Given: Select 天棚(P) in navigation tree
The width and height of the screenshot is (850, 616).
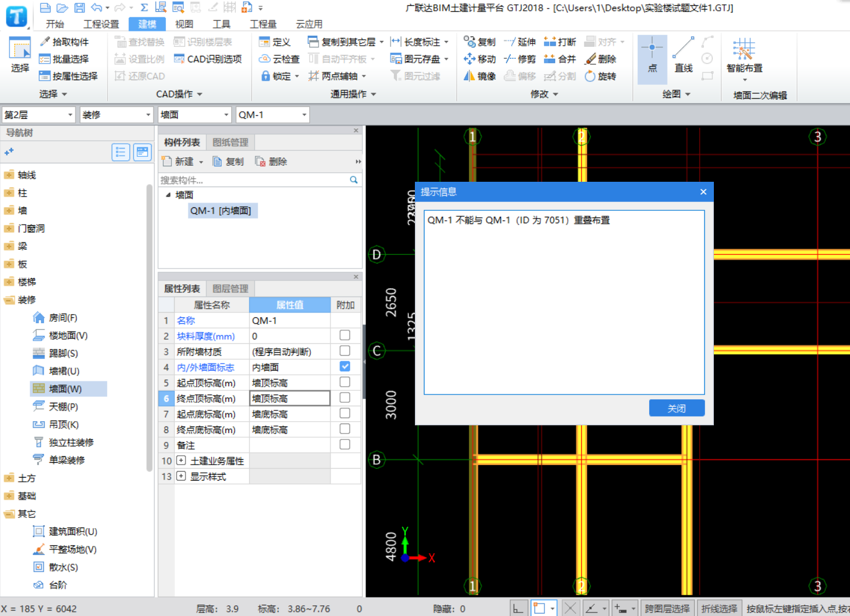Looking at the screenshot, I should 63,406.
